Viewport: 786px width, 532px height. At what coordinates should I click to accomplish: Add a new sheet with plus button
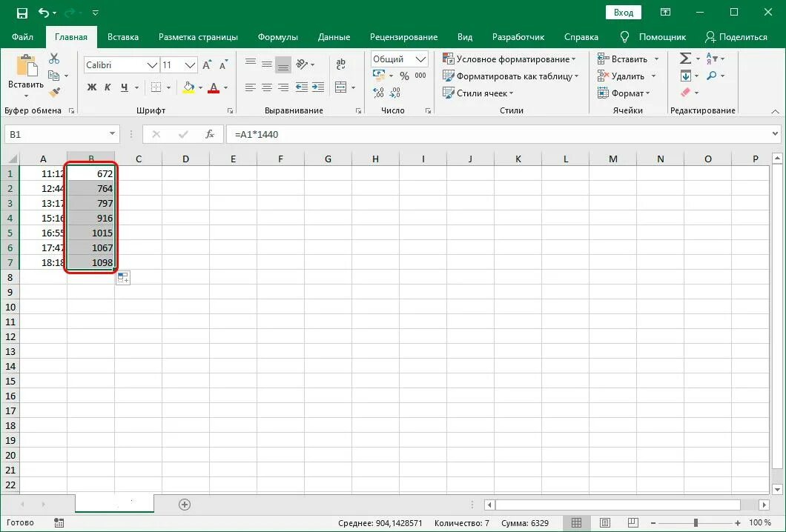(x=185, y=505)
